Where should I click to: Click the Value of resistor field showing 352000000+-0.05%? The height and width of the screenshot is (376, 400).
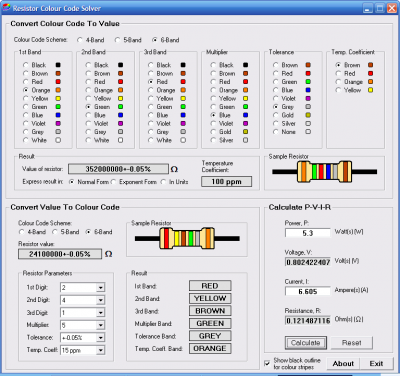pyautogui.click(x=118, y=169)
